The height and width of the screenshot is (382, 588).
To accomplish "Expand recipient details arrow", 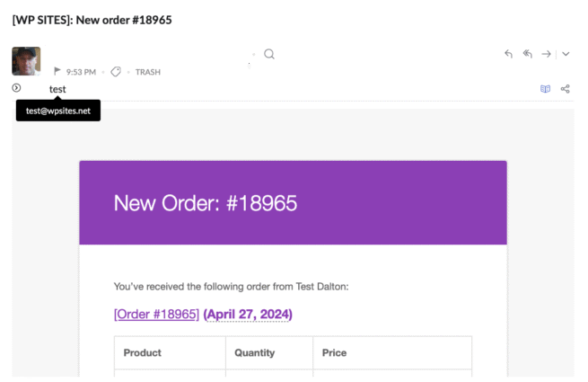I will 16,87.
